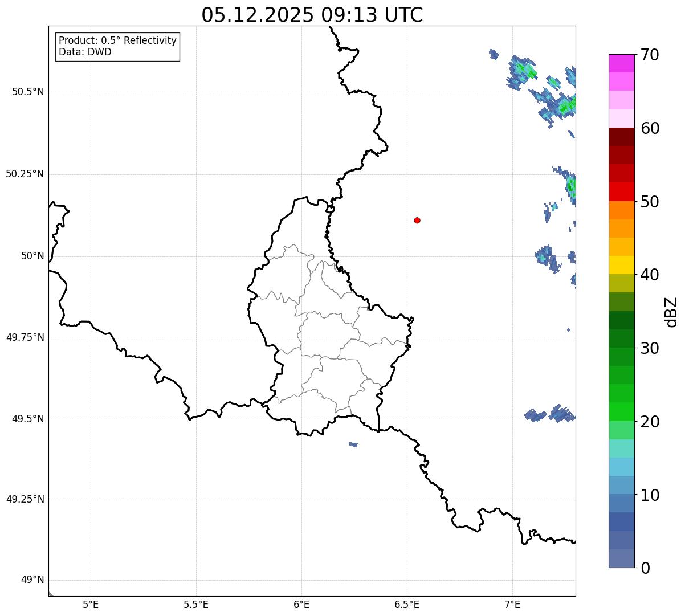The width and height of the screenshot is (685, 616).
Task: Click the 5°E longitude label
Action: pyautogui.click(x=91, y=605)
